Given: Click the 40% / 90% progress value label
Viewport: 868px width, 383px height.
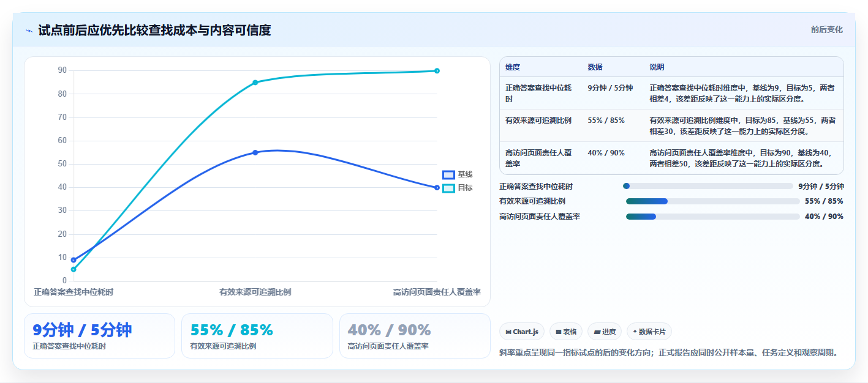Looking at the screenshot, I should pos(824,217).
